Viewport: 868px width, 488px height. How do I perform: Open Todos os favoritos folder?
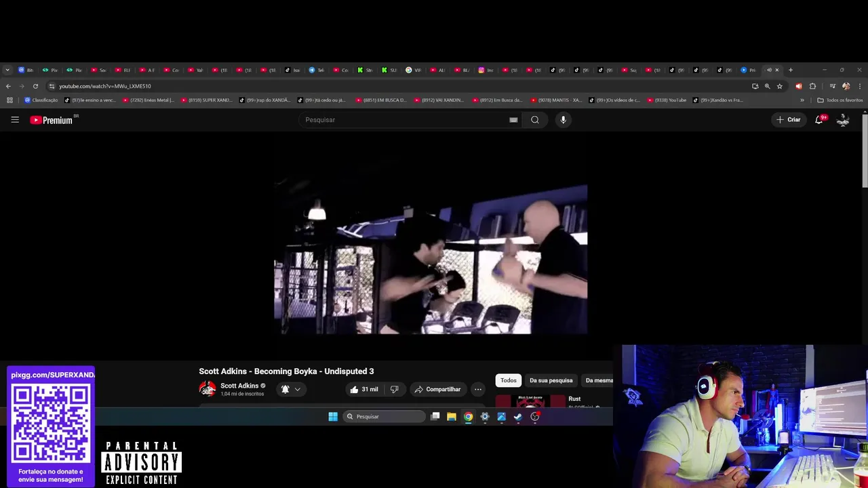click(840, 100)
